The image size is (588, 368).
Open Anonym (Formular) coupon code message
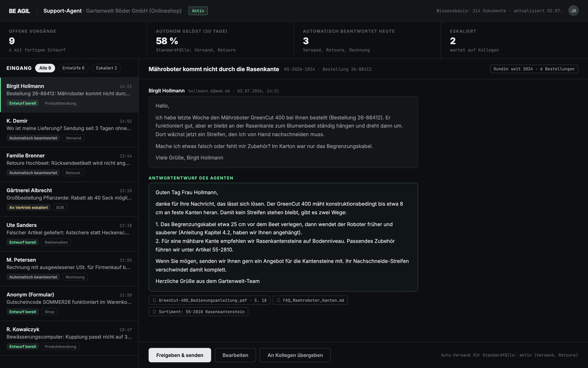[x=69, y=303]
